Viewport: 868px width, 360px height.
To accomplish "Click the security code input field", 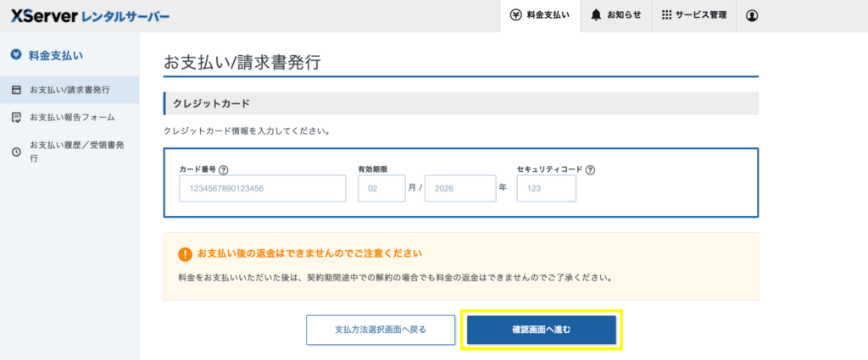I will pyautogui.click(x=546, y=188).
